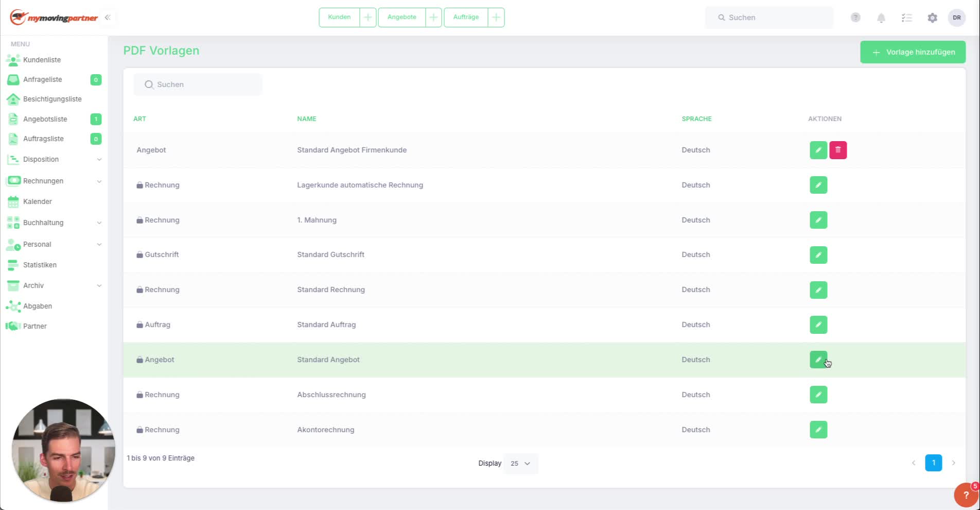This screenshot has width=980, height=510.
Task: Open Angebotsliste in sidebar
Action: (x=45, y=119)
